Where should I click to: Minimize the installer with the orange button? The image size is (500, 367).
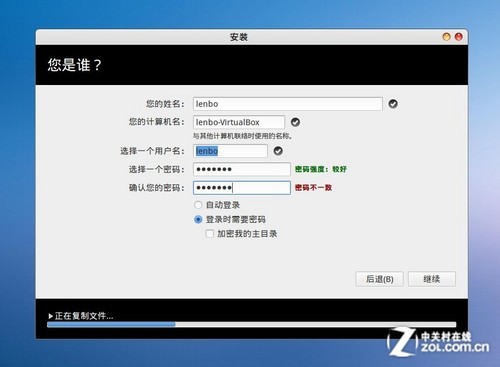coord(446,37)
